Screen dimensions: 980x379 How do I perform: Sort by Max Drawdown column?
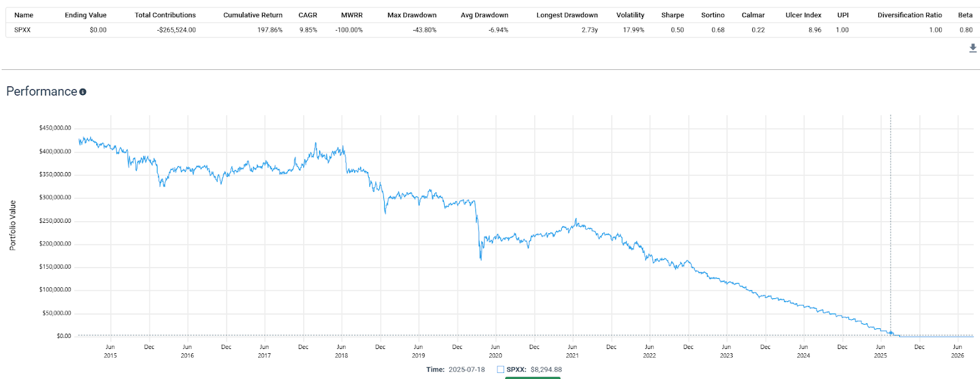coord(412,15)
